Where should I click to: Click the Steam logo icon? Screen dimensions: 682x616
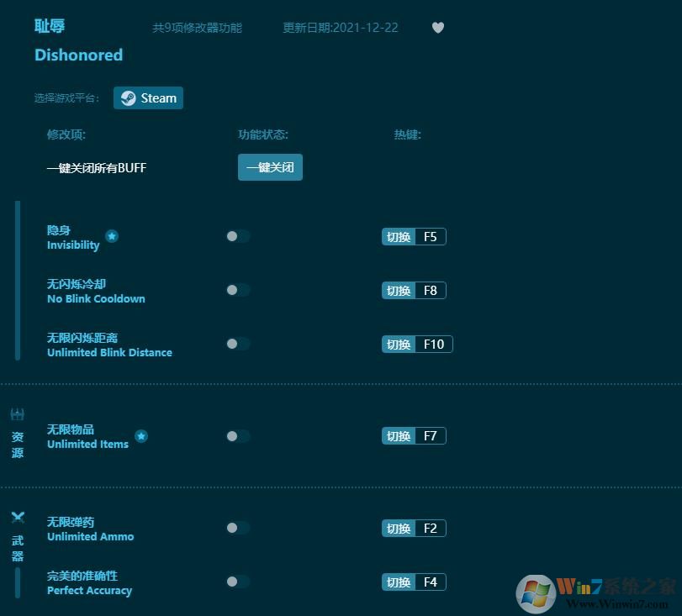(x=129, y=98)
